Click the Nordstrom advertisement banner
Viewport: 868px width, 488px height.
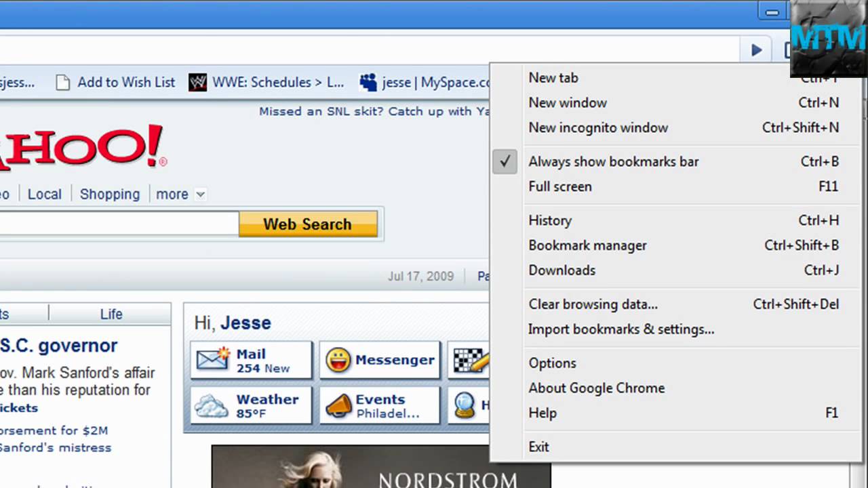tap(381, 467)
